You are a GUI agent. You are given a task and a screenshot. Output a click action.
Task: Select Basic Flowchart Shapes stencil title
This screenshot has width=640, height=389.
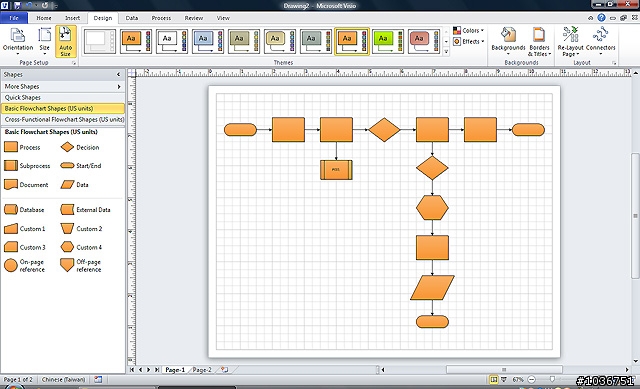pos(63,109)
